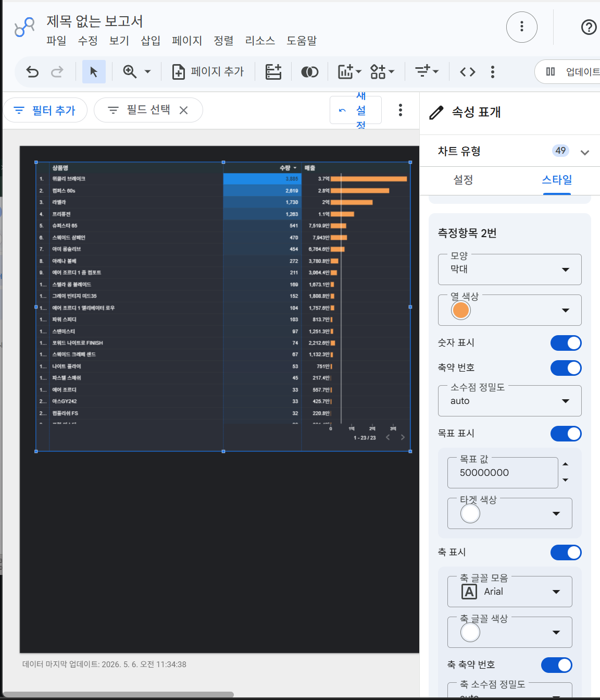Click 필드 선택 filter chip
This screenshot has height=700, width=600.
148,110
